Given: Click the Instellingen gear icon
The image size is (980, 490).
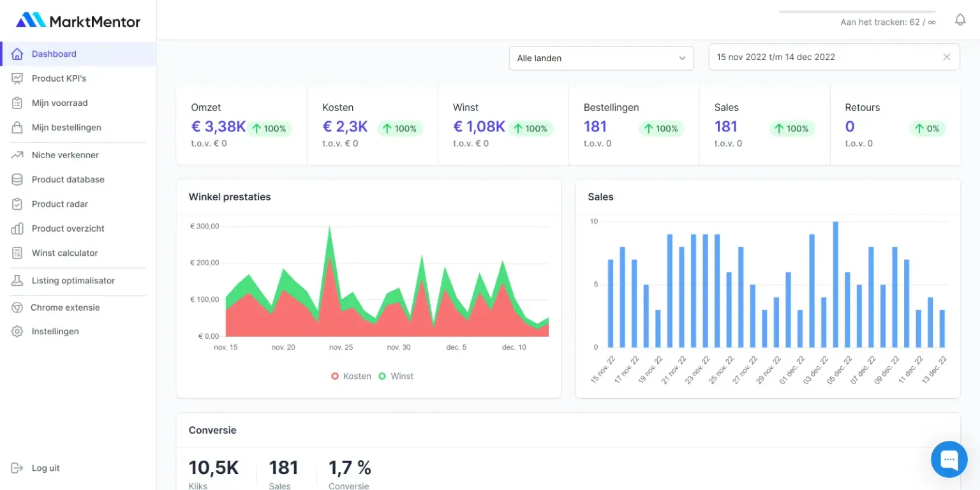Looking at the screenshot, I should point(17,332).
